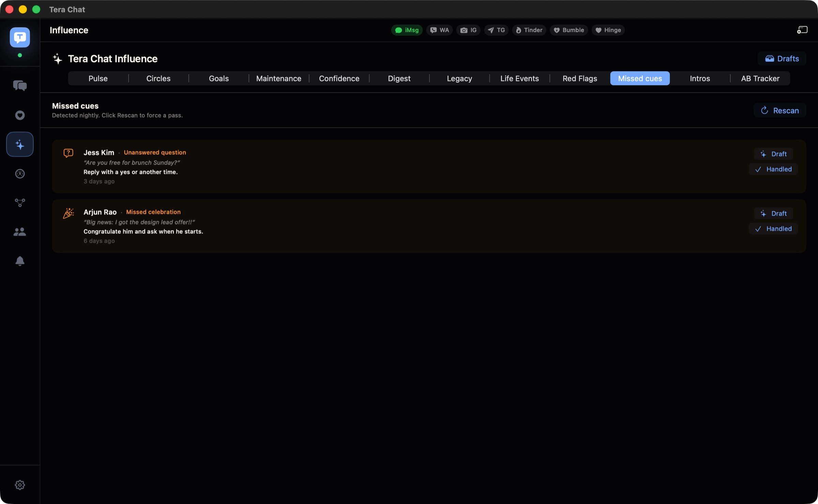Open the Drafts button
This screenshot has height=504, width=818.
[782, 59]
